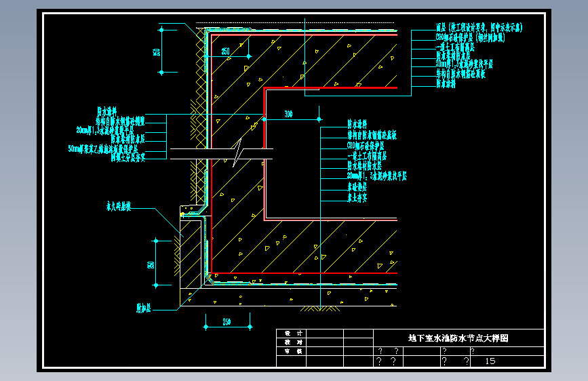Select the 素土夯实 annotation
588x381 pixels.
coord(357,198)
